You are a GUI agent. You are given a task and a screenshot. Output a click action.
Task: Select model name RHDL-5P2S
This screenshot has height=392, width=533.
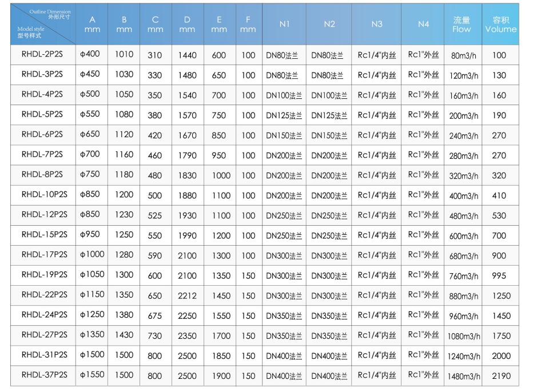[x=42, y=114]
